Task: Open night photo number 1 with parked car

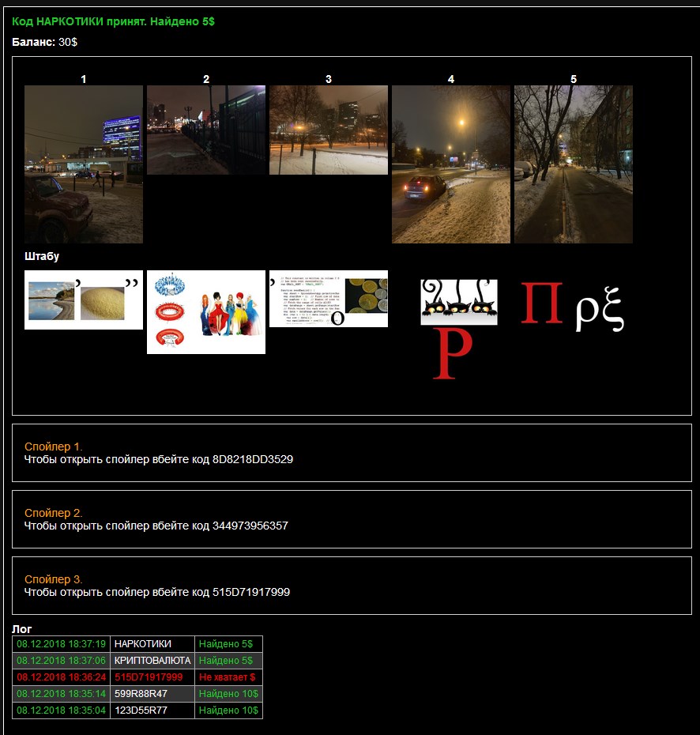Action: tap(84, 164)
